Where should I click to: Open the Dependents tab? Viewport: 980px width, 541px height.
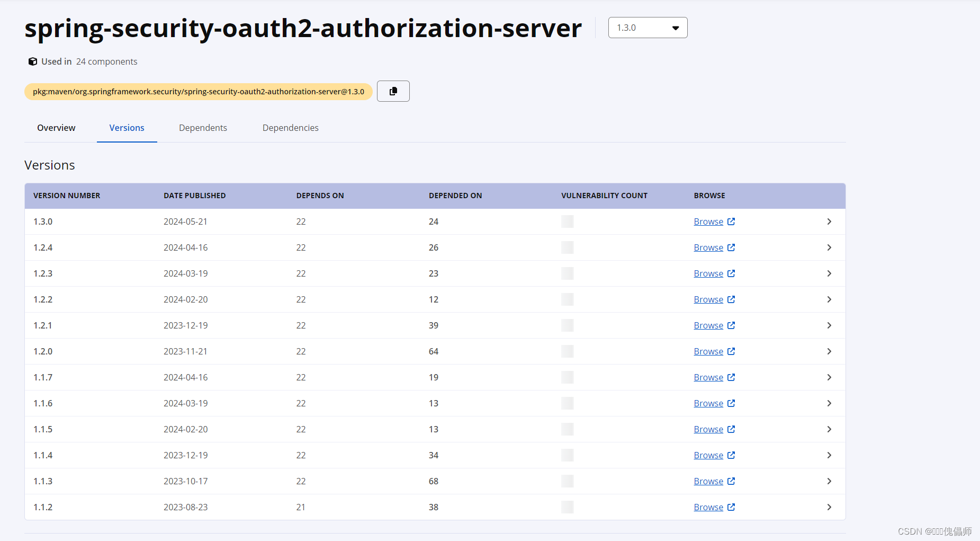(203, 128)
